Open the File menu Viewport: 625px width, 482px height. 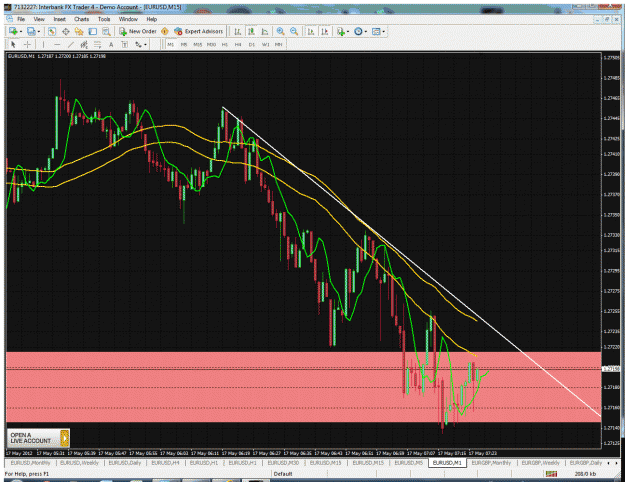21,19
